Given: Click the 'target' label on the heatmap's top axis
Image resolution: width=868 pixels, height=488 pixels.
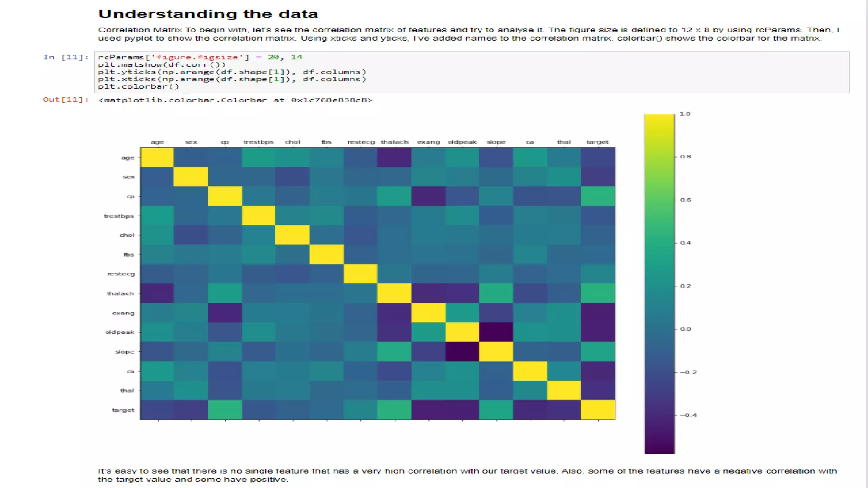Looking at the screenshot, I should (x=598, y=142).
